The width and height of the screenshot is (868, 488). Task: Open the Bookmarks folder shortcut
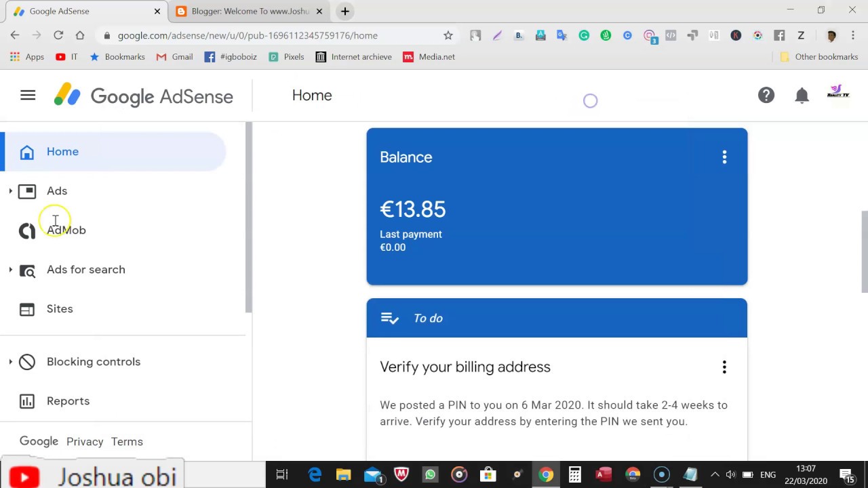pyautogui.click(x=117, y=57)
